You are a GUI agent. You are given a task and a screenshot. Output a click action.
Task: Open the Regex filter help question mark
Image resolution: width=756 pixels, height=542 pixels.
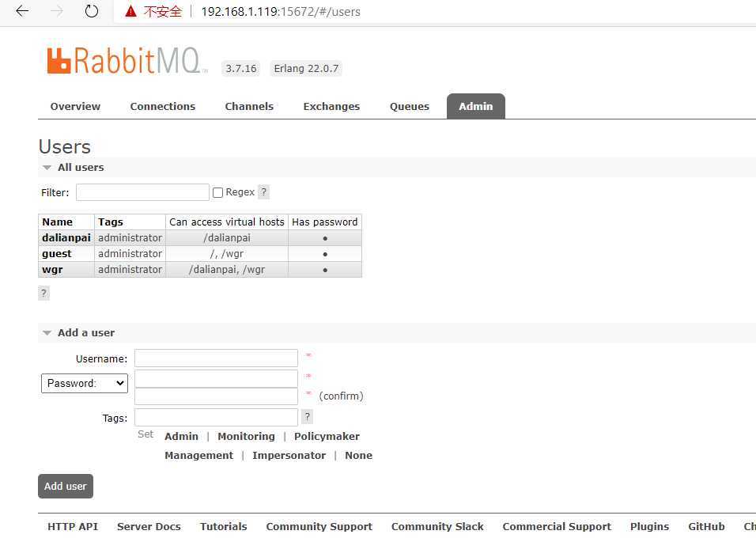point(264,192)
